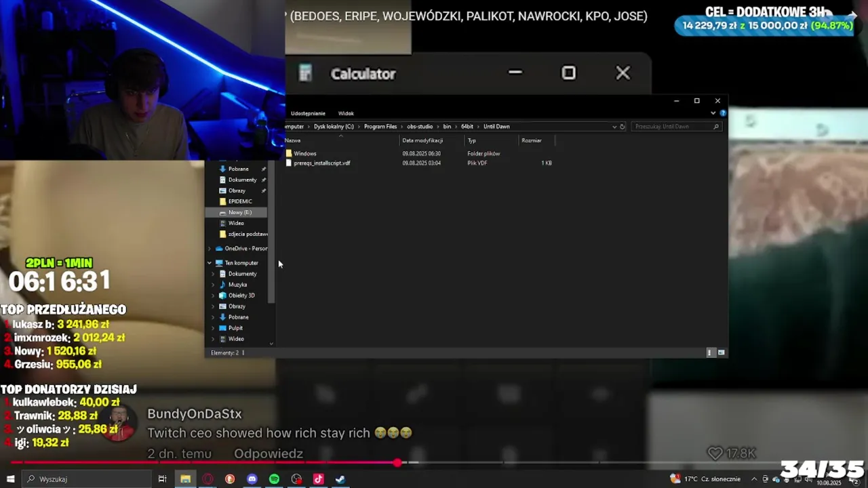Click the navigation pane vertical scrollbar
The width and height of the screenshot is (868, 488).
point(271,230)
